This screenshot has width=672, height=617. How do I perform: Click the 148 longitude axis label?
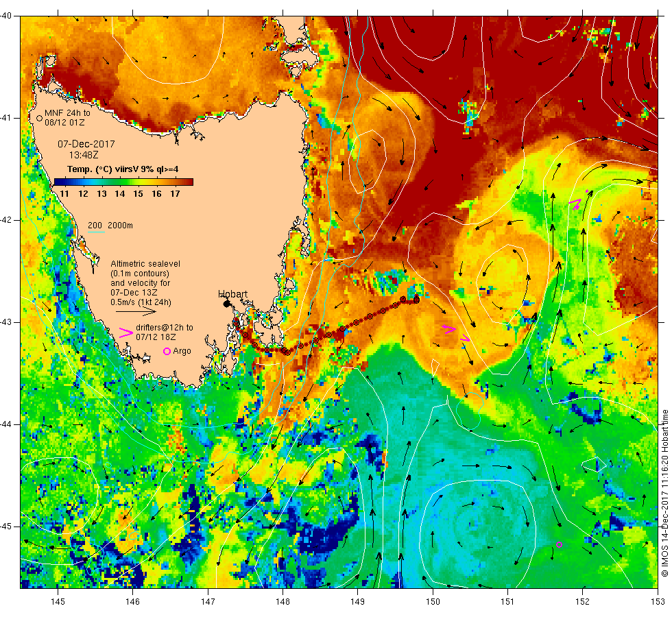click(x=283, y=602)
